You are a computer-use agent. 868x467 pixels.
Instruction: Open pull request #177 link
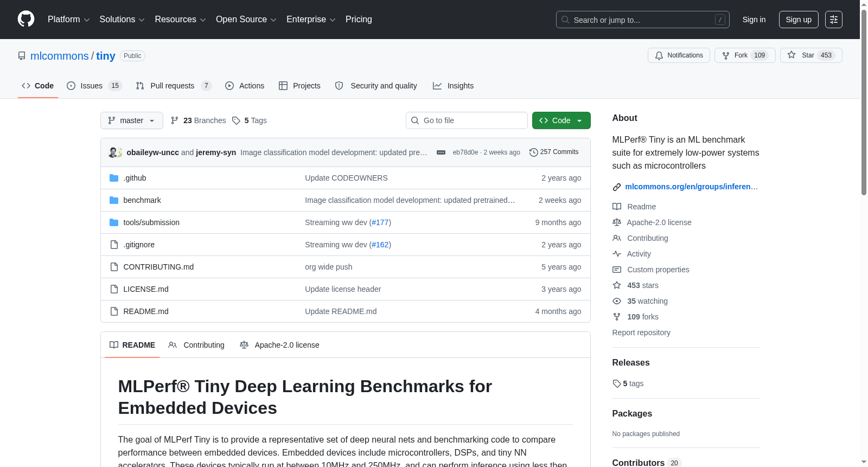tap(380, 222)
